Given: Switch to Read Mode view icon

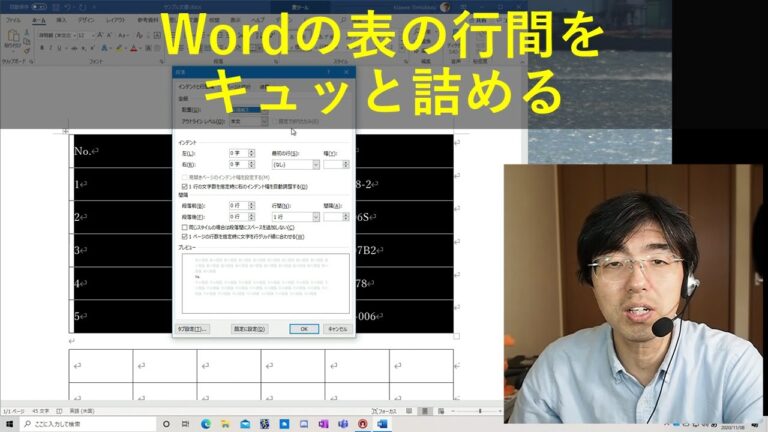Looking at the screenshot, I should pyautogui.click(x=409, y=411).
